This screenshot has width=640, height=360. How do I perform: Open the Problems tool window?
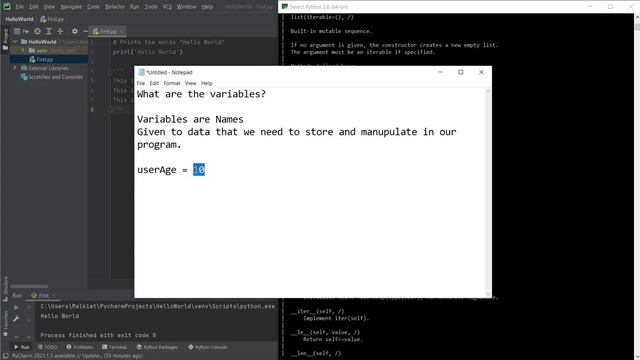click(x=80, y=347)
